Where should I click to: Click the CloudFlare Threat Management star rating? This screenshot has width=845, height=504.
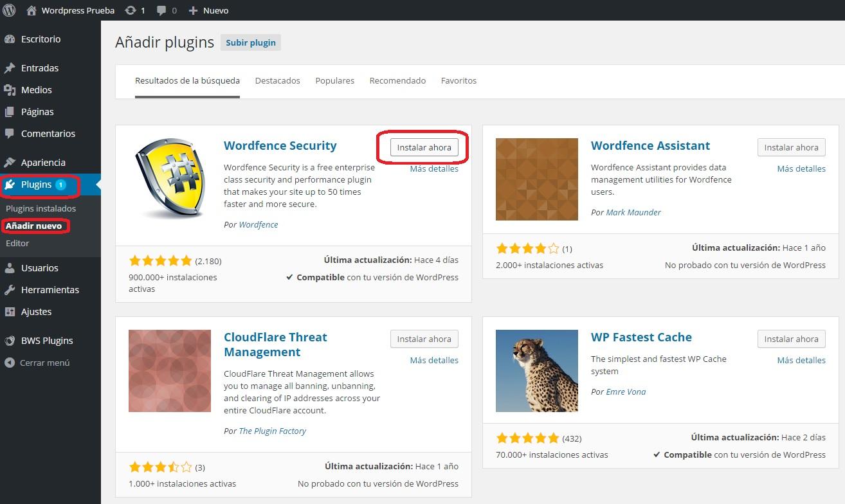coord(160,467)
